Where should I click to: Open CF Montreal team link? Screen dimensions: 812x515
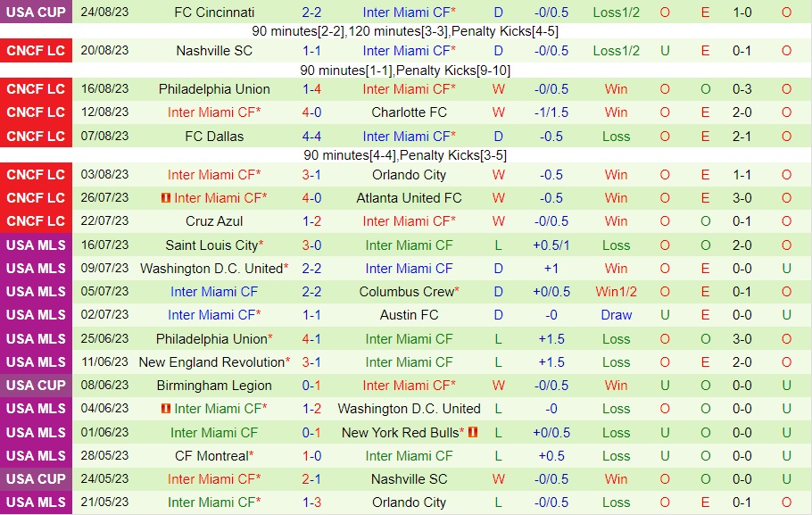click(211, 456)
